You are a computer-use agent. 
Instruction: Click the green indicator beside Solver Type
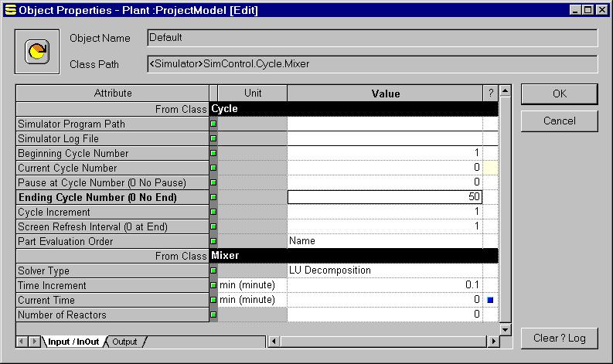coord(213,270)
